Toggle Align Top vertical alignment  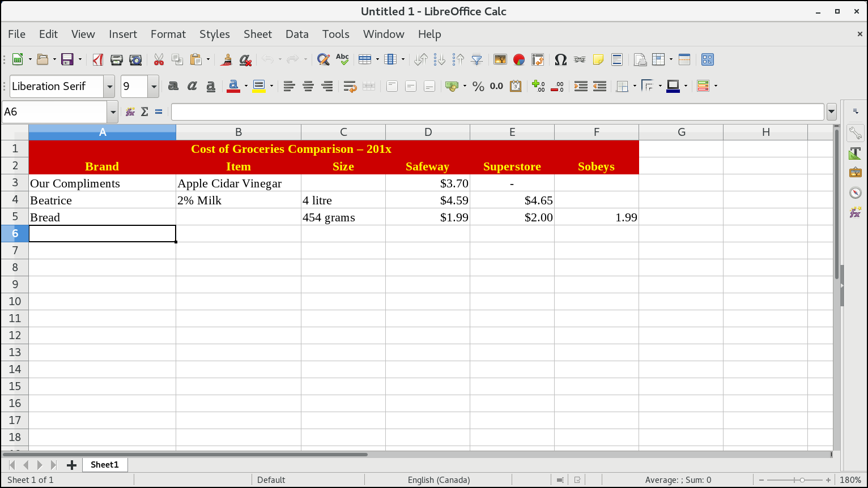392,86
